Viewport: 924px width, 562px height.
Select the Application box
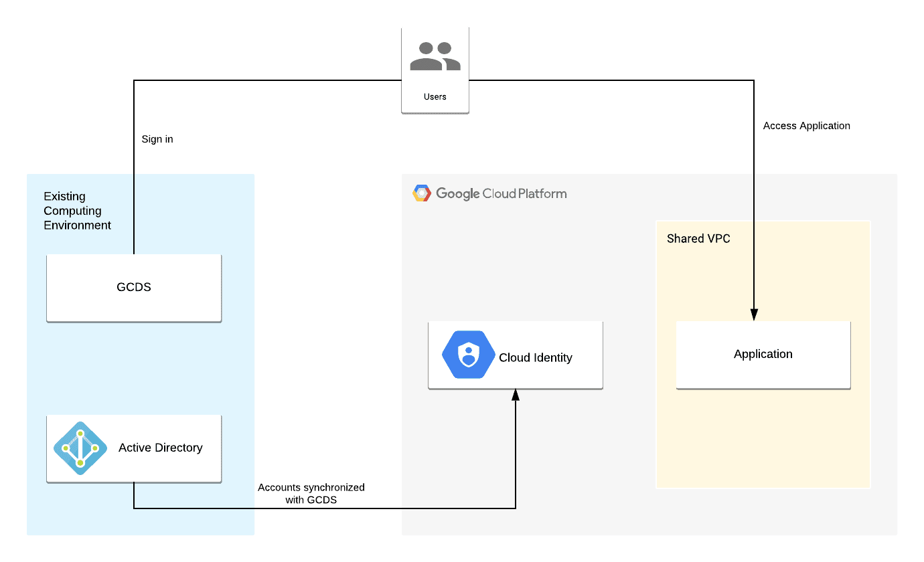[763, 355]
